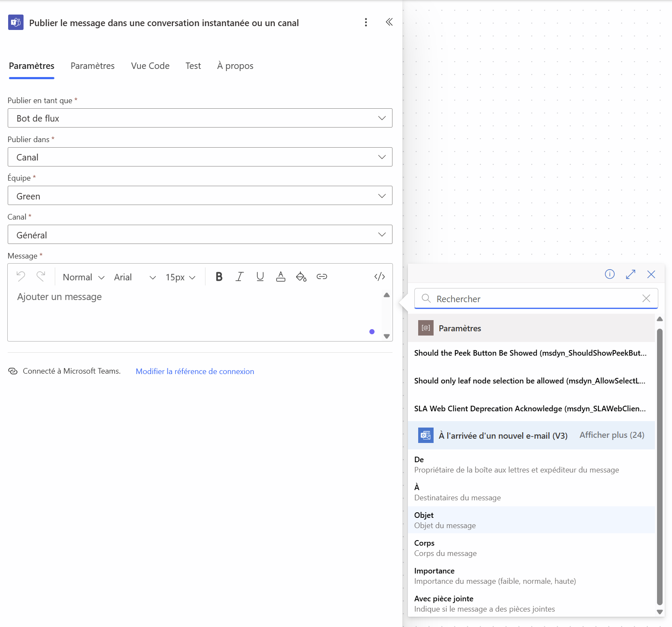
Task: Click 'Afficher plus (24)' to show more
Action: (x=612, y=435)
